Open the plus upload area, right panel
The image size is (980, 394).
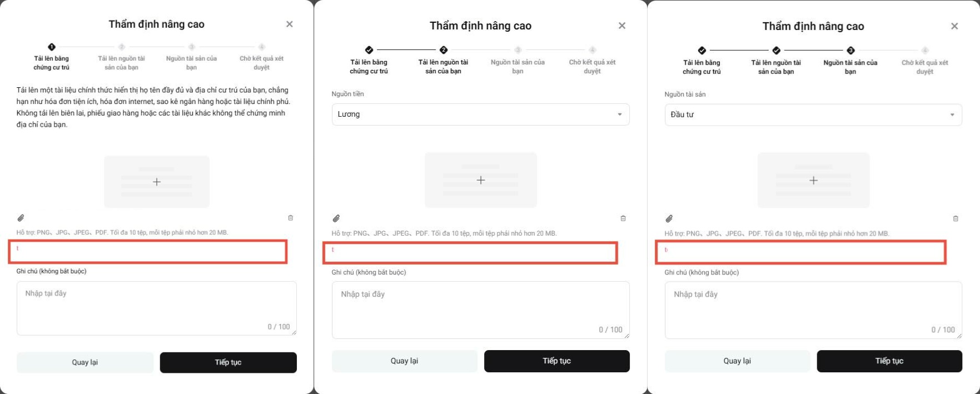pos(813,181)
